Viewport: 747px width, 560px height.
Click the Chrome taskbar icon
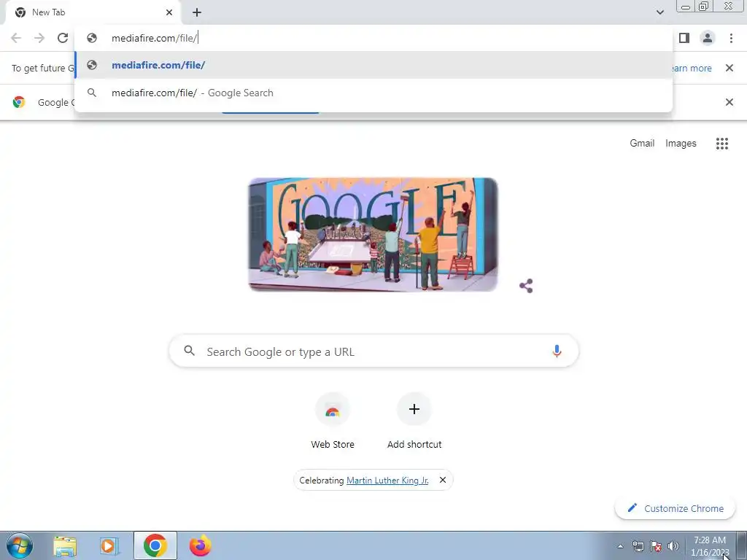pos(155,545)
